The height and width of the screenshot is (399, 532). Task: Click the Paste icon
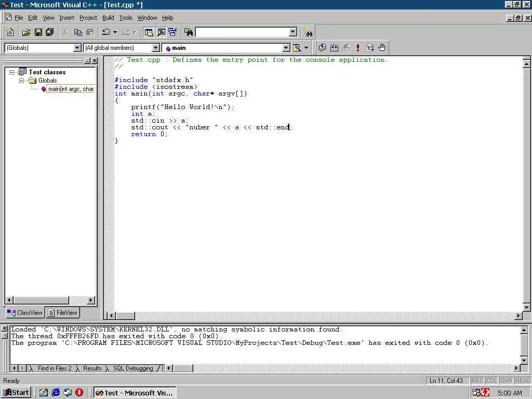coord(90,32)
